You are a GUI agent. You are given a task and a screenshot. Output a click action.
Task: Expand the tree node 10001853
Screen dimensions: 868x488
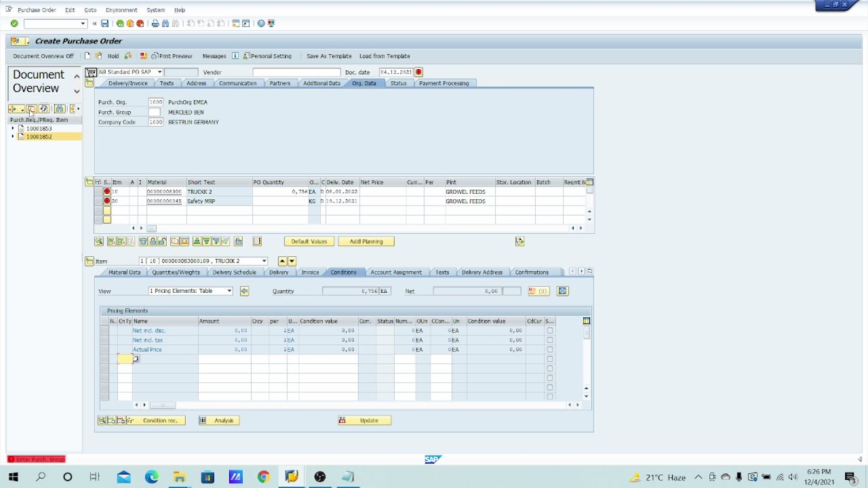[x=13, y=128]
